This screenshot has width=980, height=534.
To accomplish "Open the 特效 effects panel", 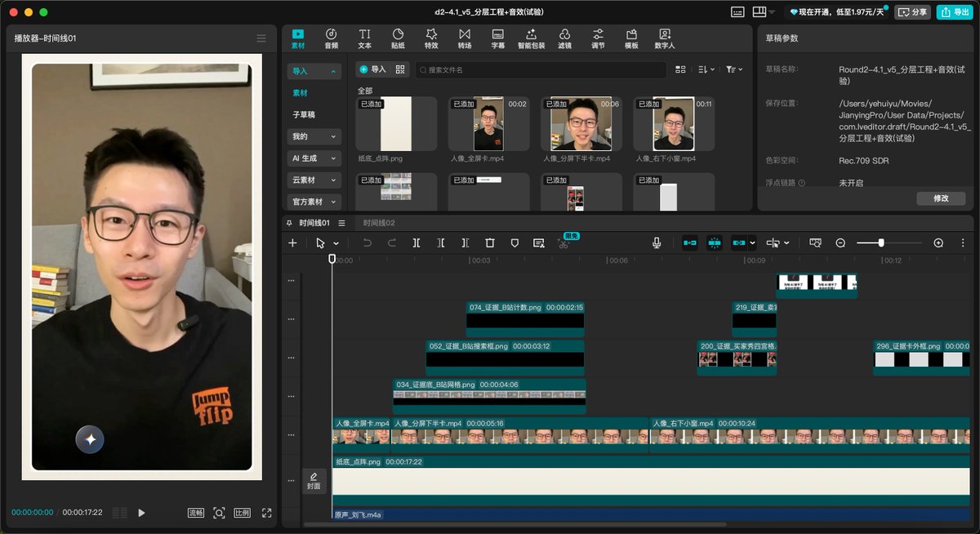I will click(431, 38).
